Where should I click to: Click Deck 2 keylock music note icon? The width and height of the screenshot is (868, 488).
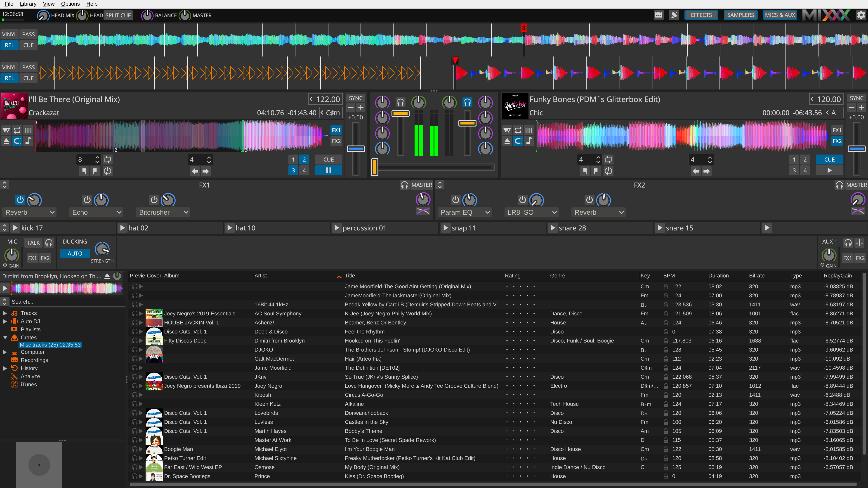529,141
